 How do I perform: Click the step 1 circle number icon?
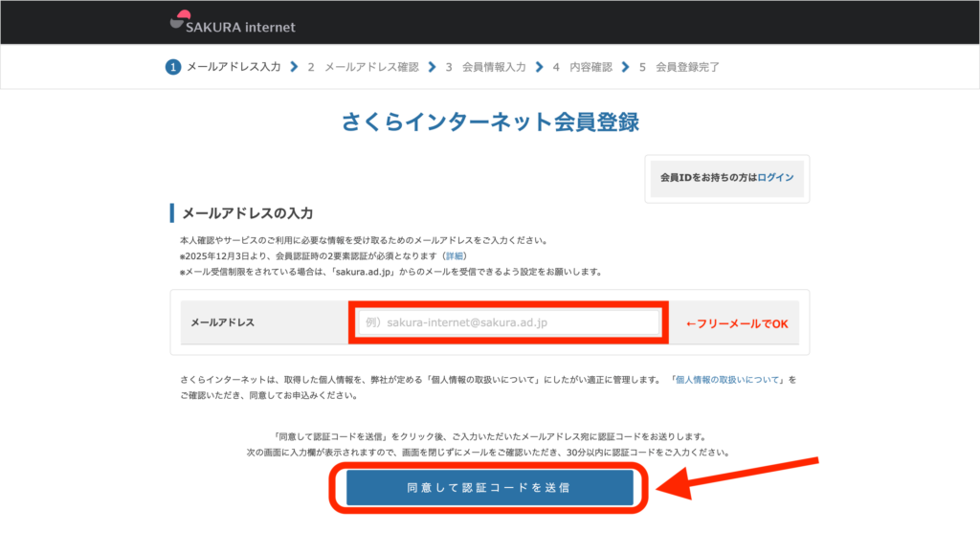pyautogui.click(x=173, y=67)
